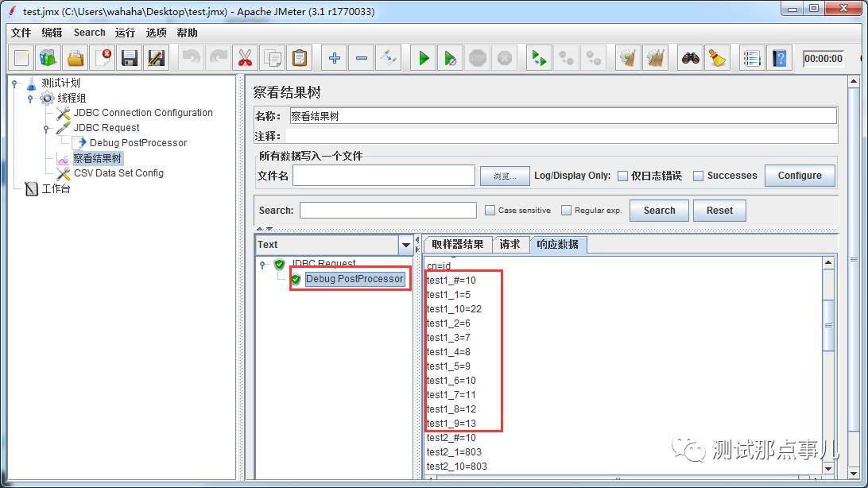868x488 pixels.
Task: Click the Shutdown test icon
Action: (x=504, y=58)
